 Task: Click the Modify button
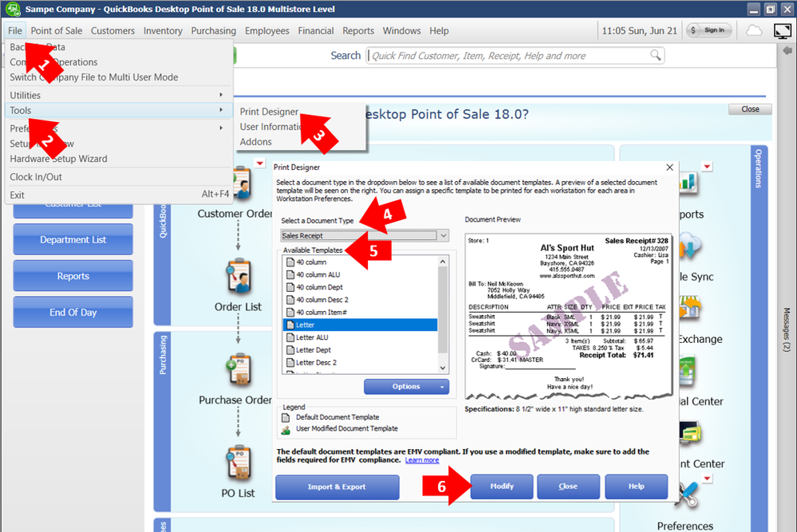click(502, 487)
